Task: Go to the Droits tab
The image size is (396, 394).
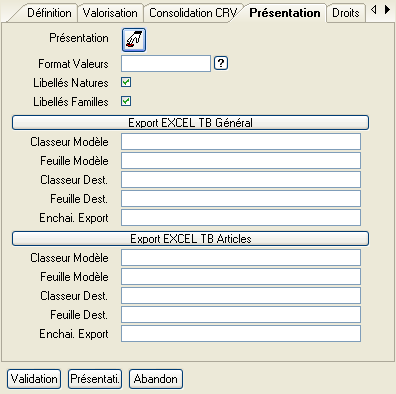Action: coord(346,13)
